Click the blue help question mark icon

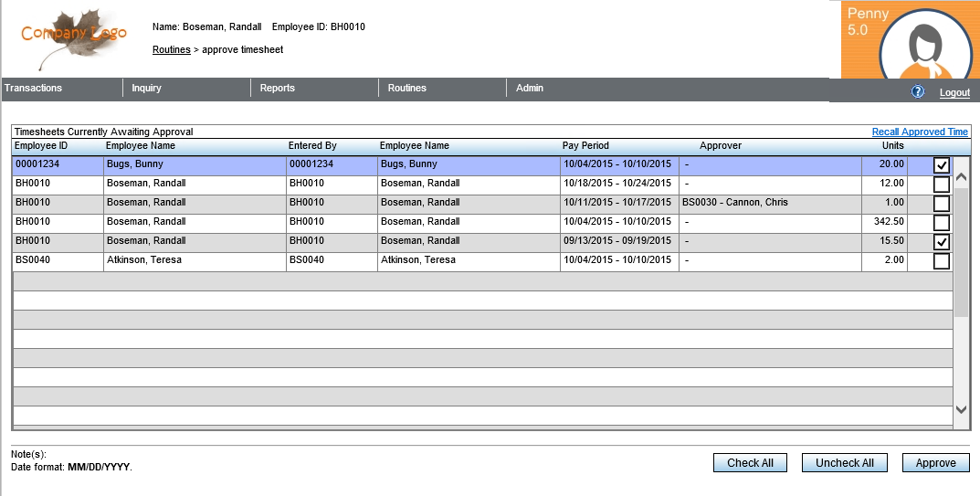pos(918,92)
